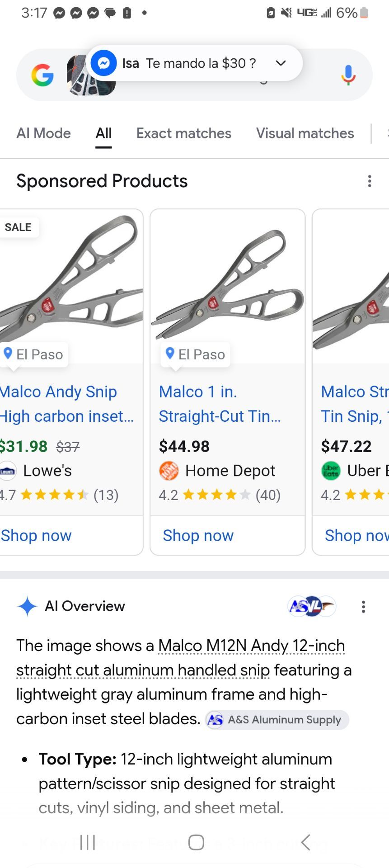
Task: Start voice search with the microphone icon
Action: (348, 75)
